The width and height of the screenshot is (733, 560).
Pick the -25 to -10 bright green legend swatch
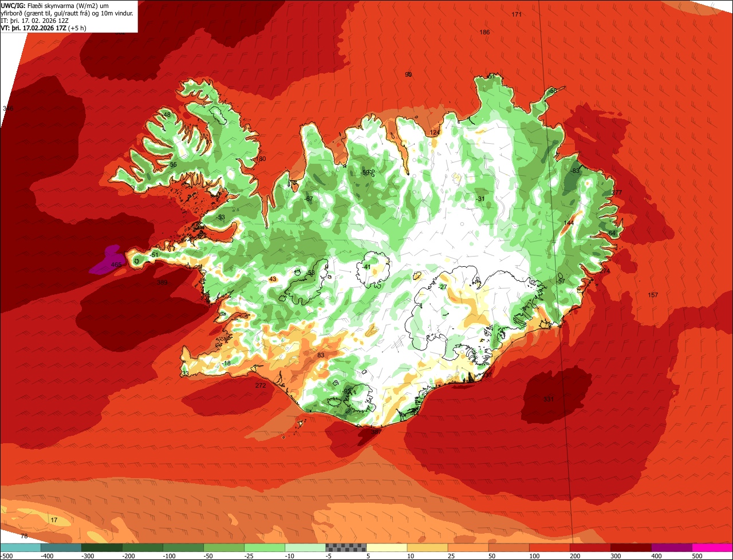[x=264, y=547]
